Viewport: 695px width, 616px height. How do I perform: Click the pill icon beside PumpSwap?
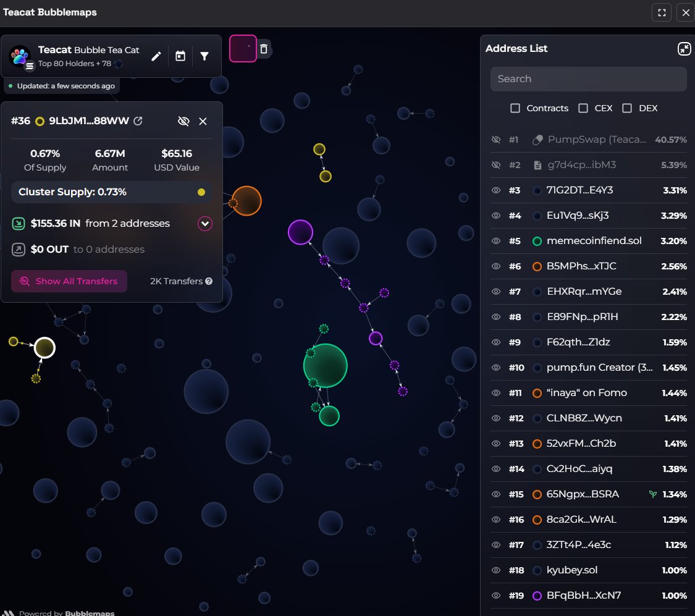(537, 140)
